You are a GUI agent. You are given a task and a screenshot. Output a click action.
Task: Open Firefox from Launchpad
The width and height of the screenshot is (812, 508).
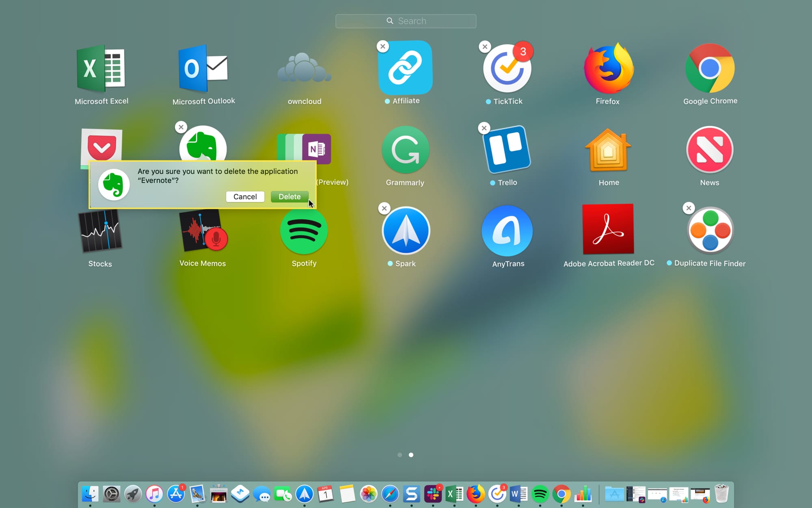tap(607, 69)
